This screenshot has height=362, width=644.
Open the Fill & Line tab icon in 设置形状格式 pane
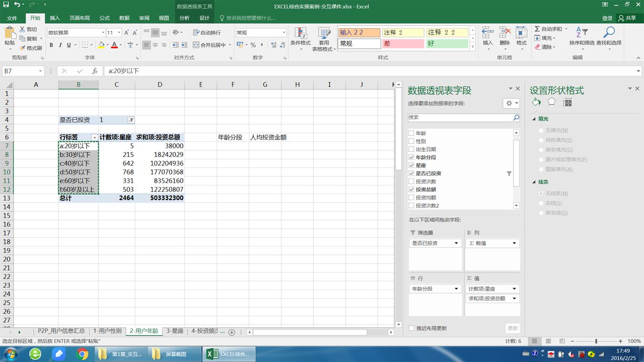coord(536,102)
